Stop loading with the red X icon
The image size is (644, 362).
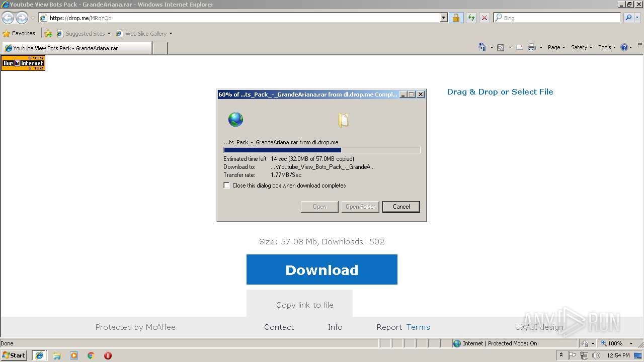pyautogui.click(x=484, y=18)
